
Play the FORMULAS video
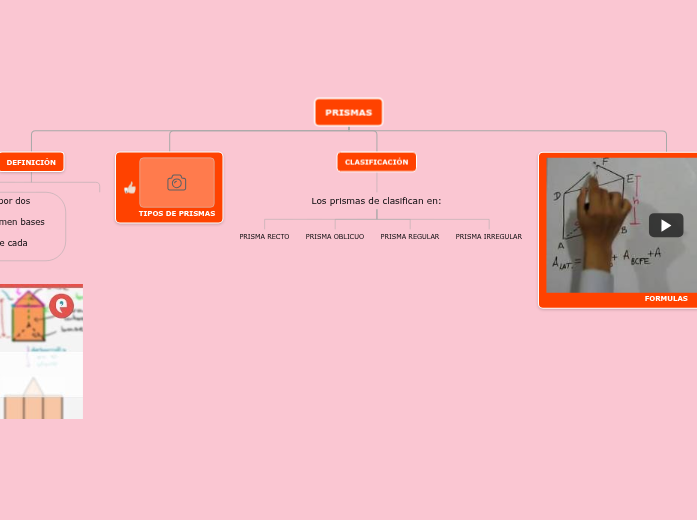(x=665, y=225)
